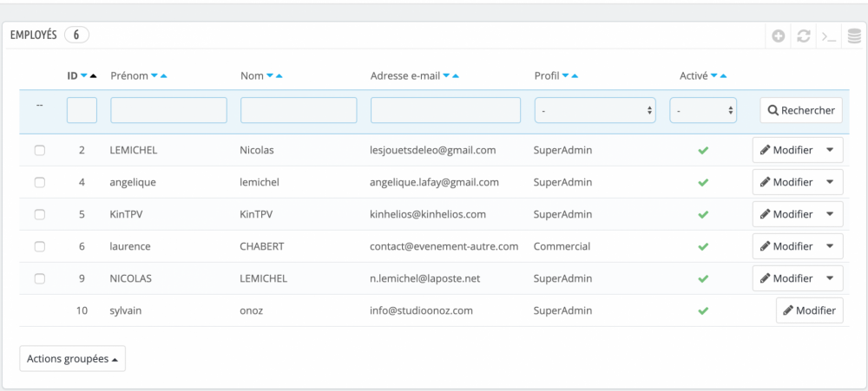Expand Modifier options arrow for laurence CHABERT
Viewport: 868px width, 391px height.
pos(830,246)
